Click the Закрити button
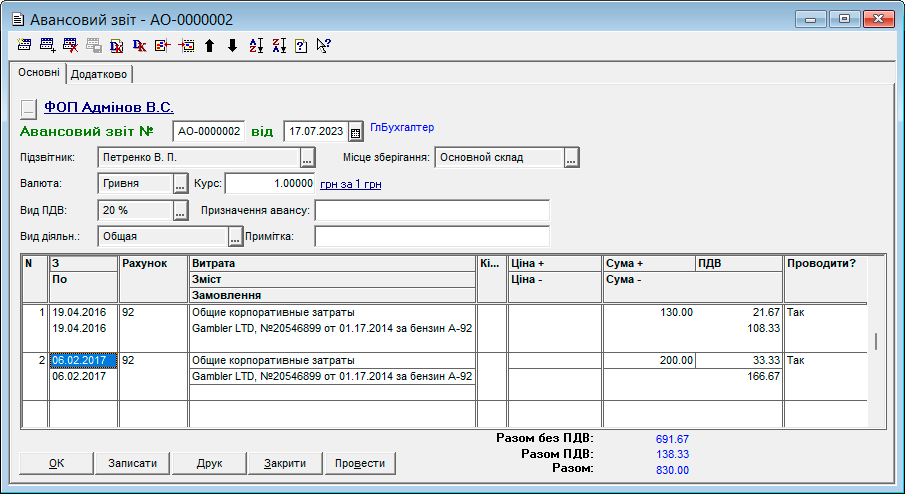The width and height of the screenshot is (905, 494). click(285, 463)
